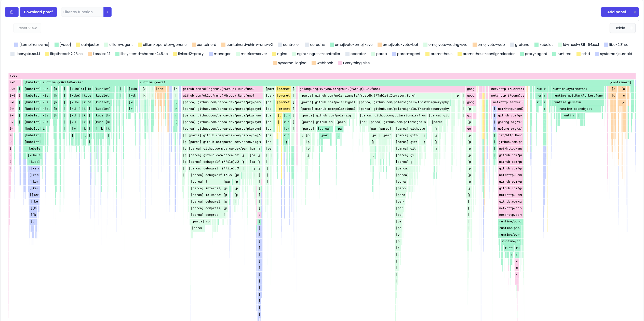Screen dimensions: 644x321
Task: Select the libpthread-2.28.so legend entry
Action: (64, 54)
